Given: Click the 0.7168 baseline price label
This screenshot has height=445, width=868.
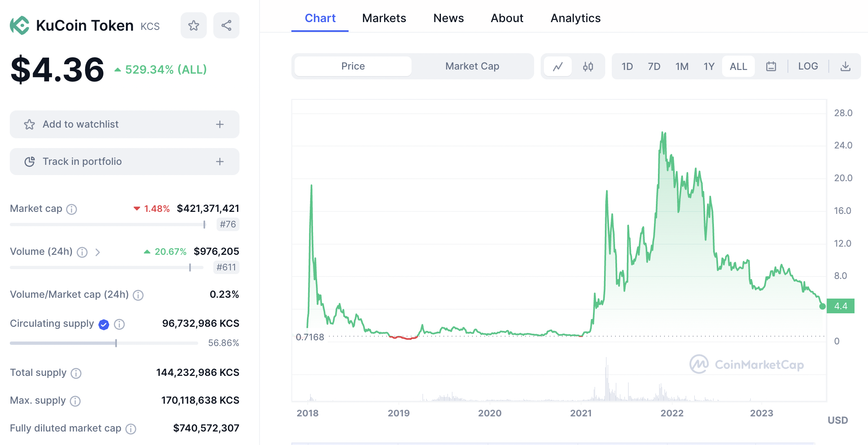Looking at the screenshot, I should coord(310,337).
